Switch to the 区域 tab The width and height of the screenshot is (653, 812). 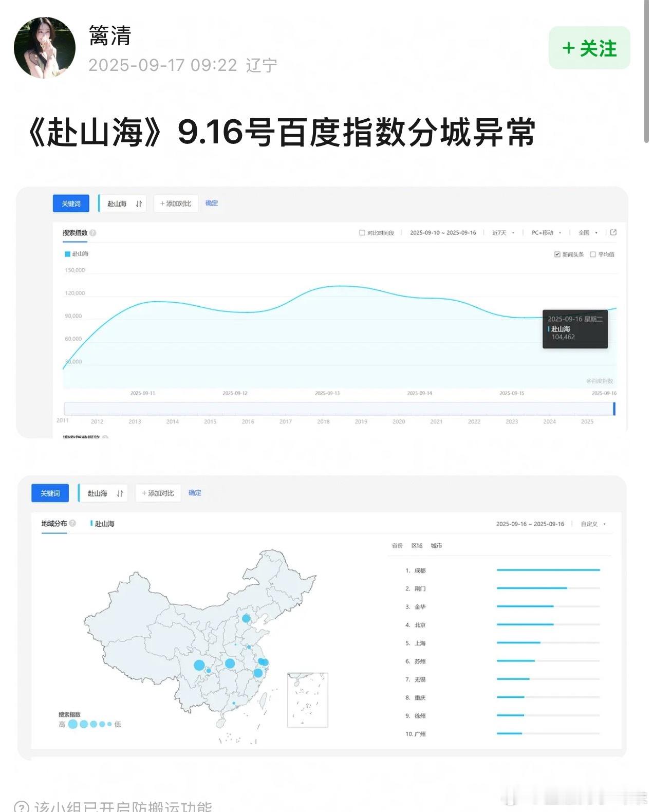tap(417, 545)
